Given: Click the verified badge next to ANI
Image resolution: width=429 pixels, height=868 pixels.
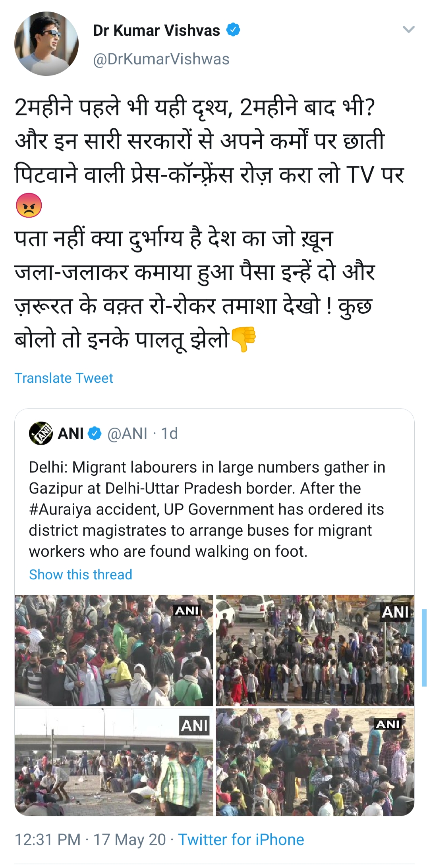Looking at the screenshot, I should pyautogui.click(x=95, y=434).
